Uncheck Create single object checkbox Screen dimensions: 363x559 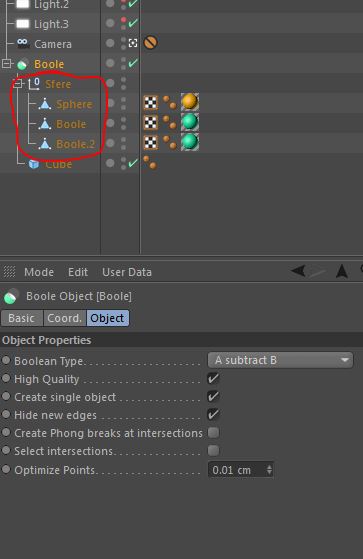click(x=213, y=396)
